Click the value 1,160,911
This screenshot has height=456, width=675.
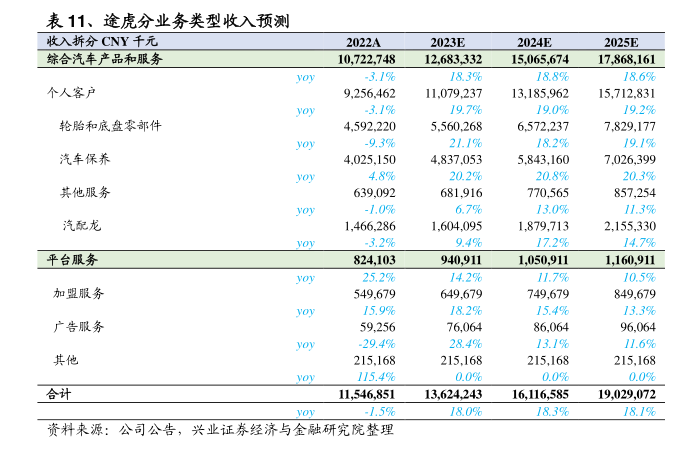click(x=630, y=260)
